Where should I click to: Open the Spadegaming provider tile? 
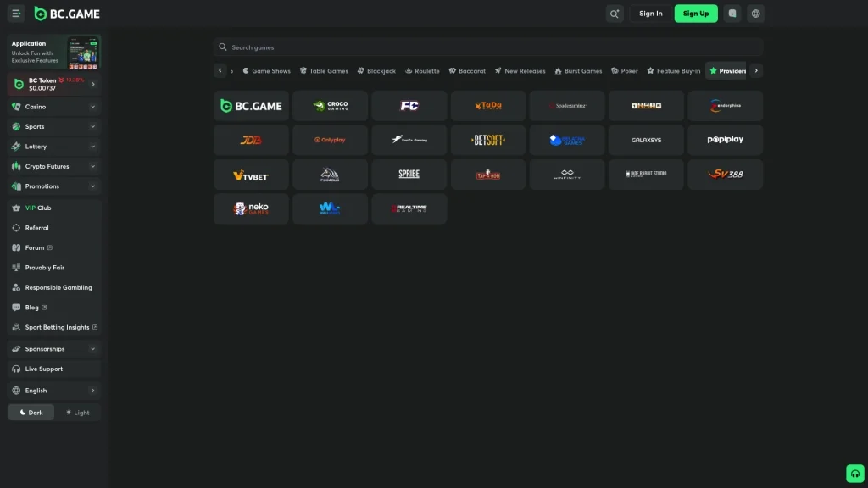pos(567,106)
